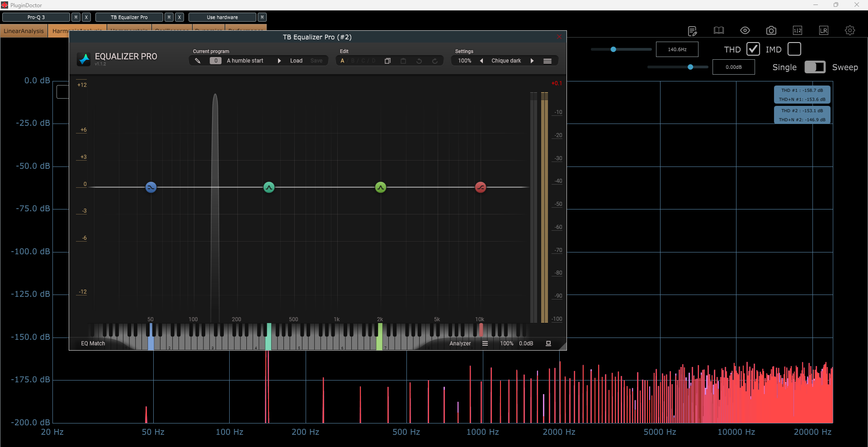
Task: Open PluginDoctor settings gear
Action: tap(850, 30)
